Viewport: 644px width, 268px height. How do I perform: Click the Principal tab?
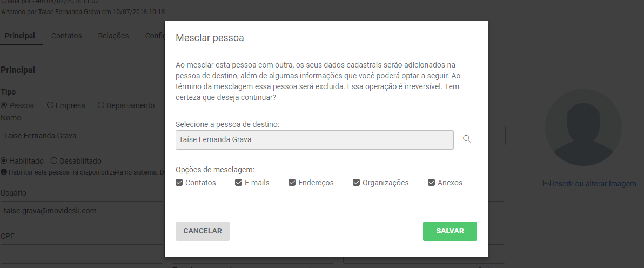19,36
